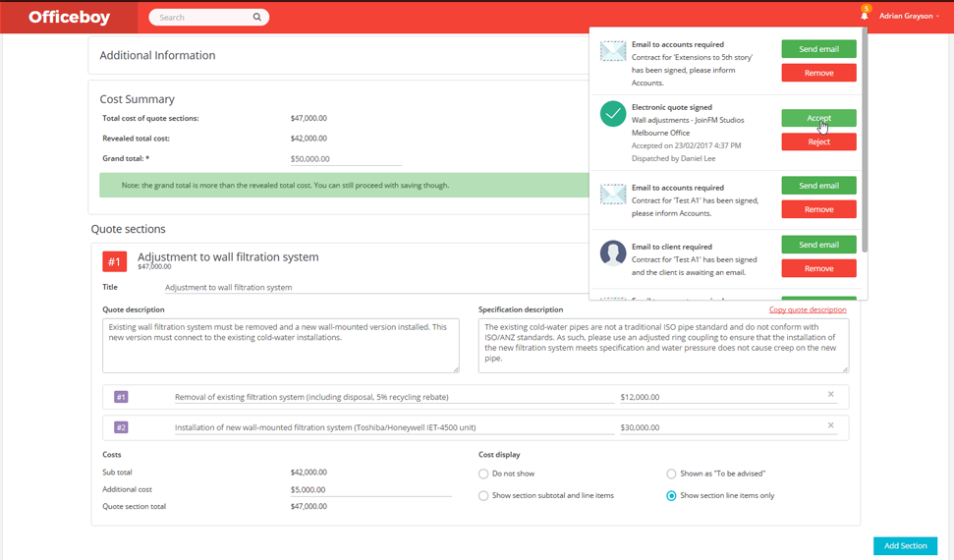Click 'Accepted on 23/02/2017 4:37 PM' text
The height and width of the screenshot is (560, 954).
[x=686, y=145]
